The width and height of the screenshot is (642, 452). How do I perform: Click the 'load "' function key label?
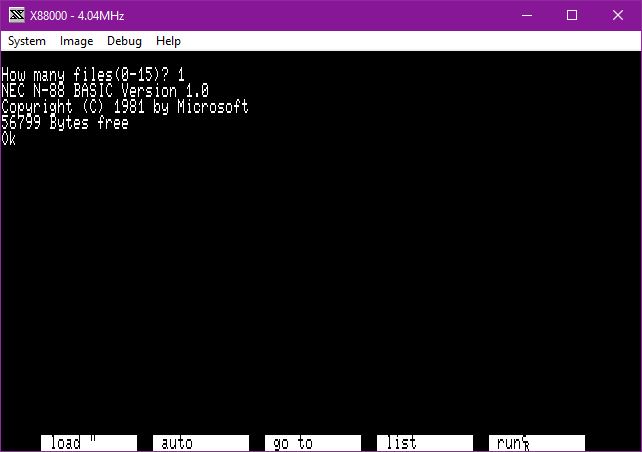click(89, 443)
